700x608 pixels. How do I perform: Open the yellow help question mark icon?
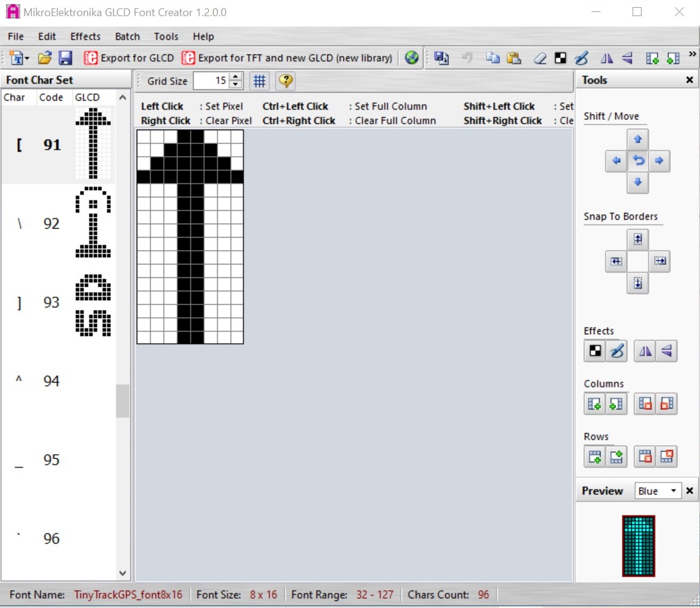[x=286, y=81]
